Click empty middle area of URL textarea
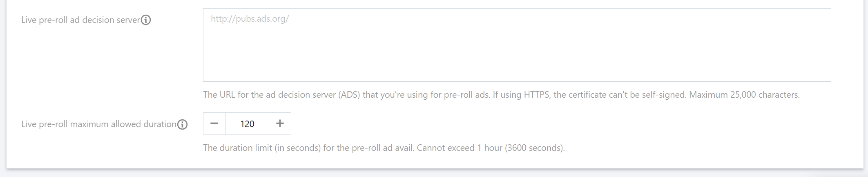This screenshot has height=177, width=868. pos(517,45)
